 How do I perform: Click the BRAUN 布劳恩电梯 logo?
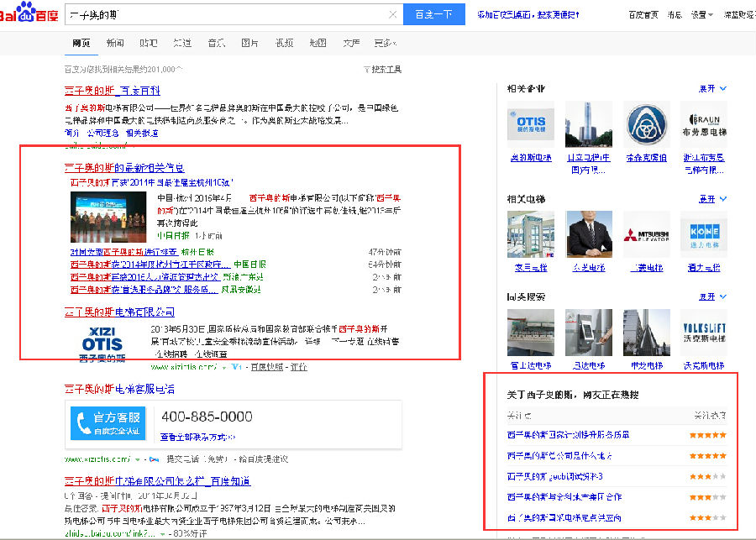(704, 124)
